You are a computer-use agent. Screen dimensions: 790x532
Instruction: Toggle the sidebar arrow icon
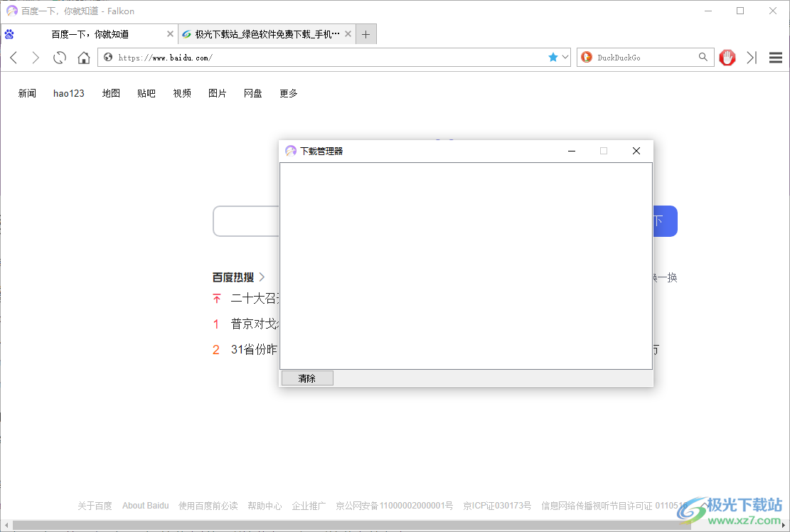(752, 58)
